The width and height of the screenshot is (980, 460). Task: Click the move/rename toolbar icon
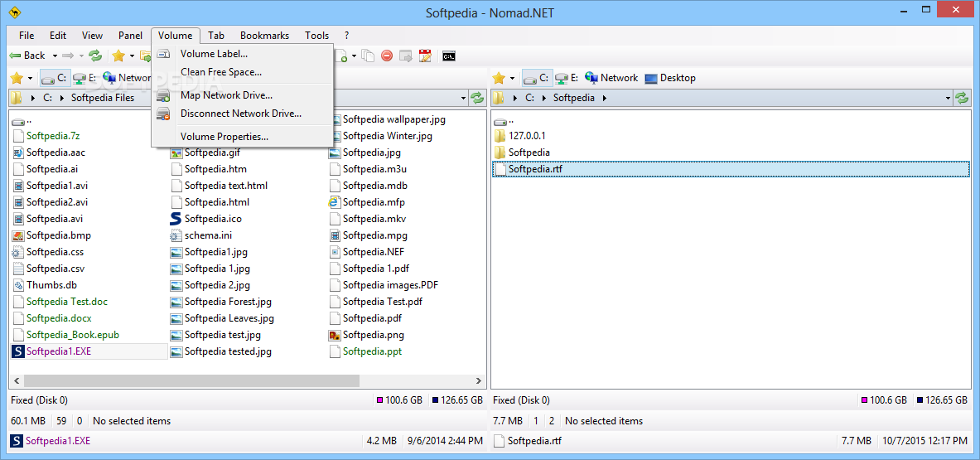406,56
